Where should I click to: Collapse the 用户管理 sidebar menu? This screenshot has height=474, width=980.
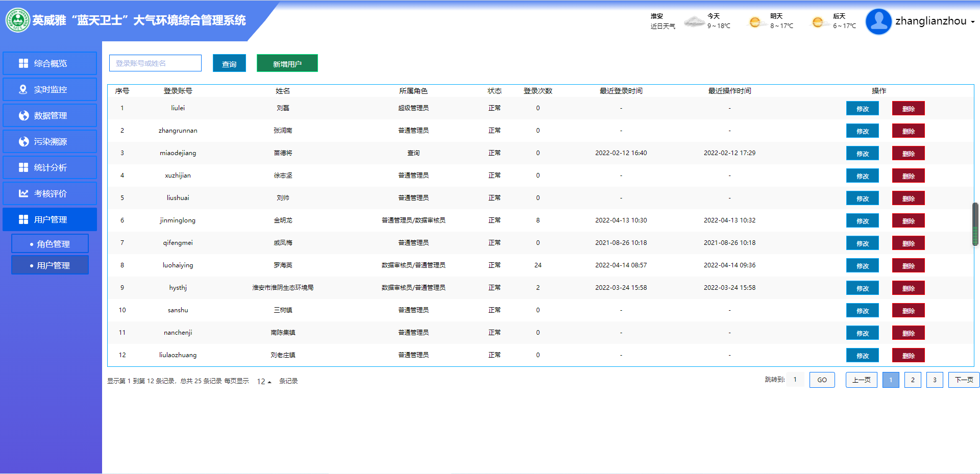tap(50, 219)
